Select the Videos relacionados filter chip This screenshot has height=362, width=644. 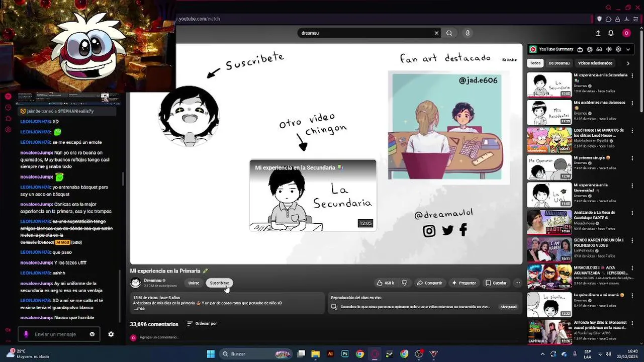(595, 63)
